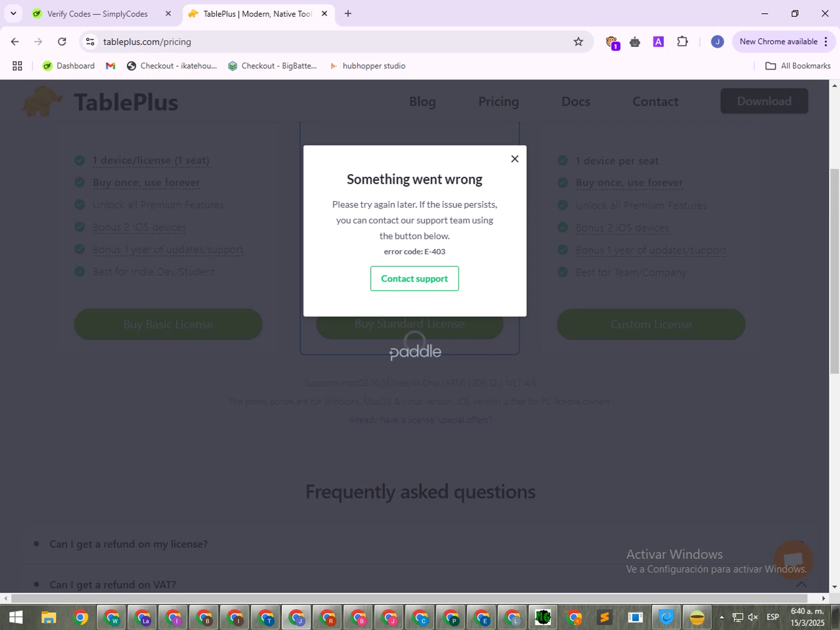This screenshot has width=840, height=630.
Task: Show hidden system tray icons
Action: (722, 617)
